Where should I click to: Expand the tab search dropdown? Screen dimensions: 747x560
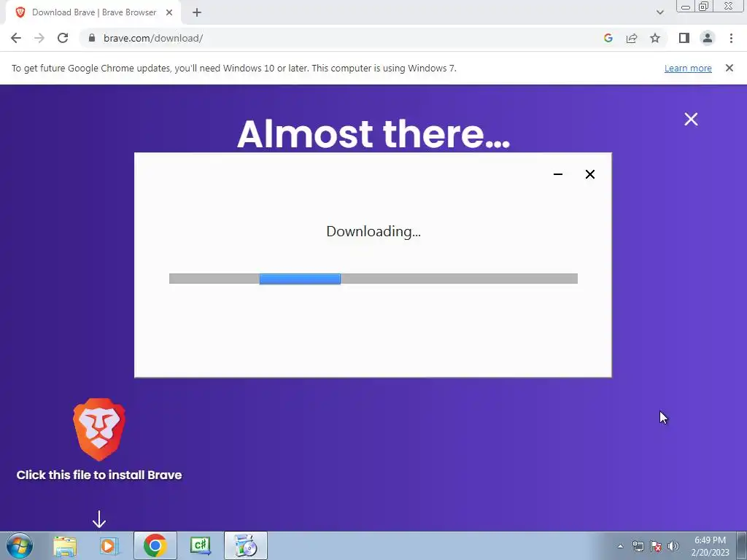(659, 12)
